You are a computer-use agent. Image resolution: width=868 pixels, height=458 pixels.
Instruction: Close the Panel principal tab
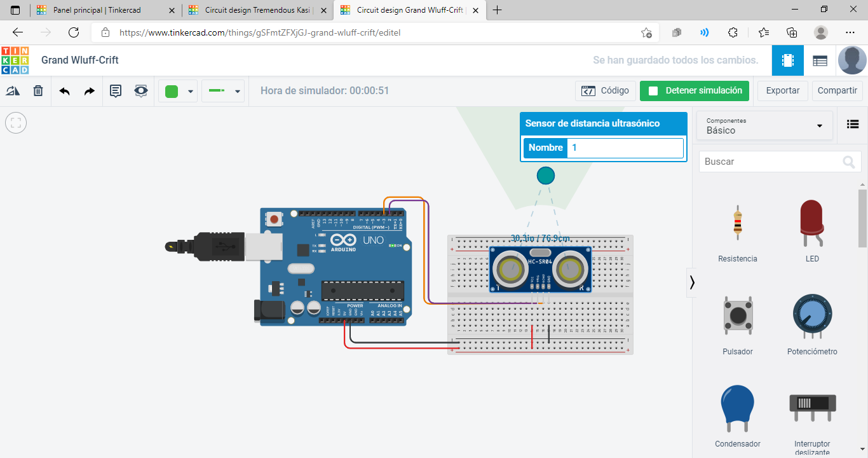pyautogui.click(x=172, y=11)
